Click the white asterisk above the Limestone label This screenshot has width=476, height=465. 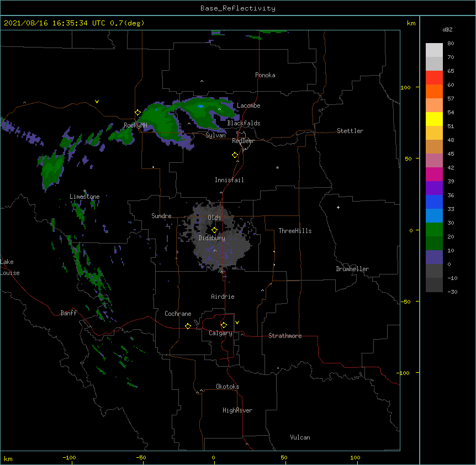[x=84, y=191]
